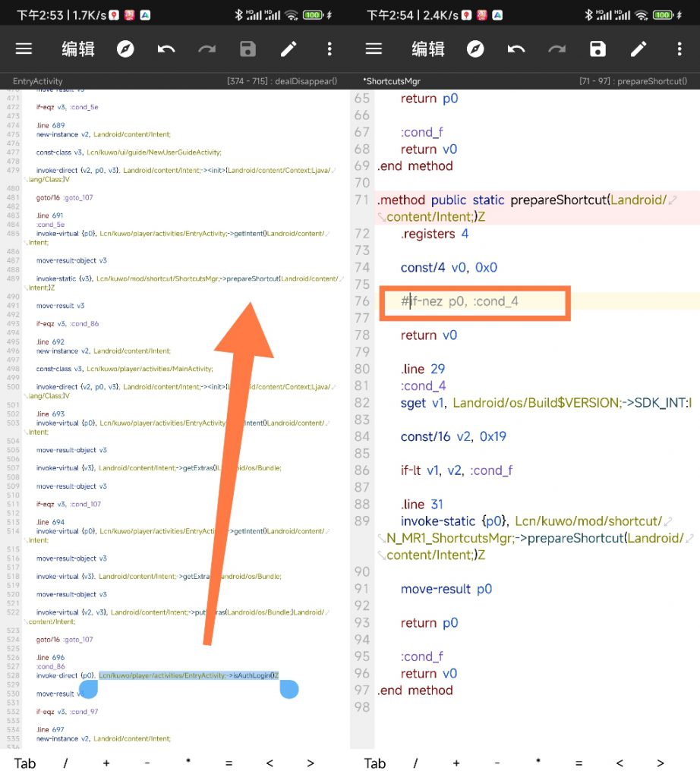Insert an equals sign from the right symbol bar
The image size is (700, 777).
(x=579, y=763)
